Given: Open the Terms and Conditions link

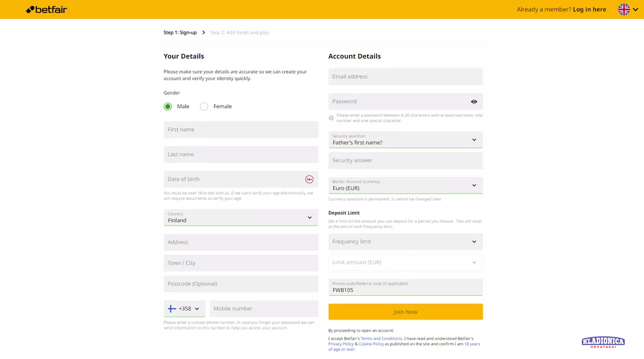Looking at the screenshot, I should [381, 339].
